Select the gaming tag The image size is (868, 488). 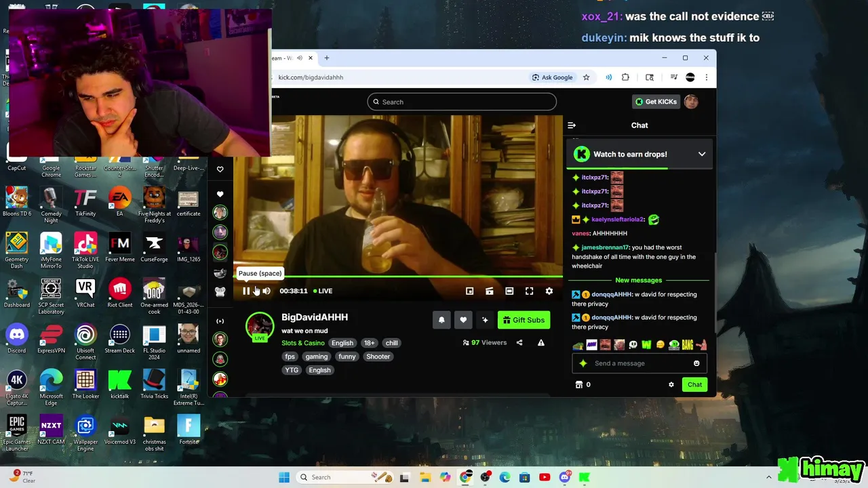tap(316, 357)
